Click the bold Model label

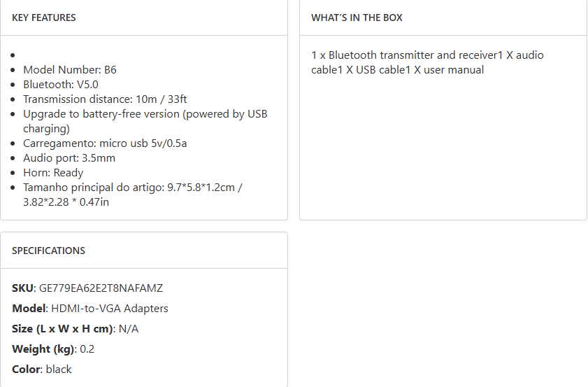(28, 308)
